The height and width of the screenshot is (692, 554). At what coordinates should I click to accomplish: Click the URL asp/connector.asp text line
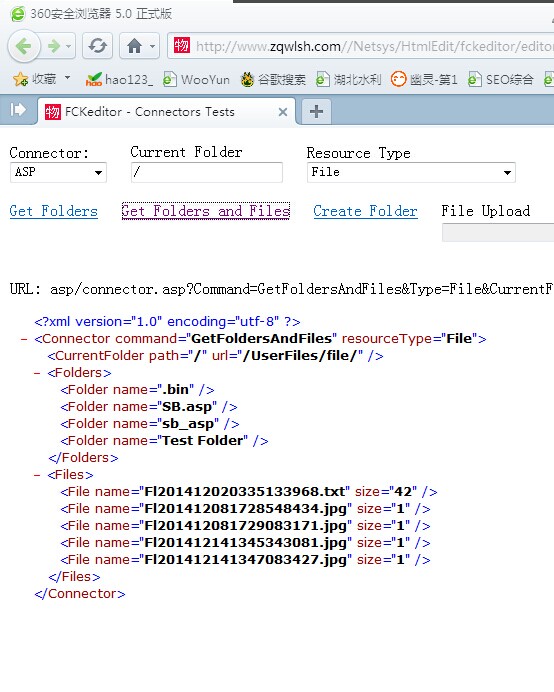click(282, 289)
